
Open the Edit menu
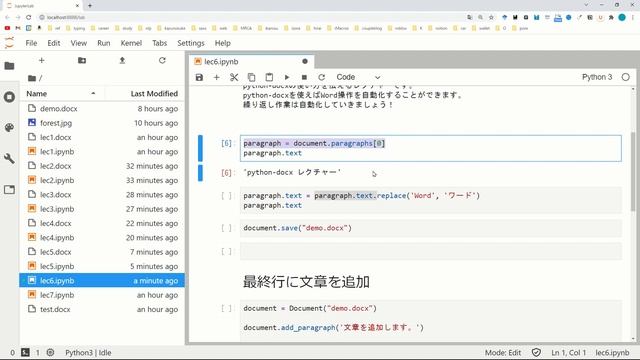click(53, 43)
